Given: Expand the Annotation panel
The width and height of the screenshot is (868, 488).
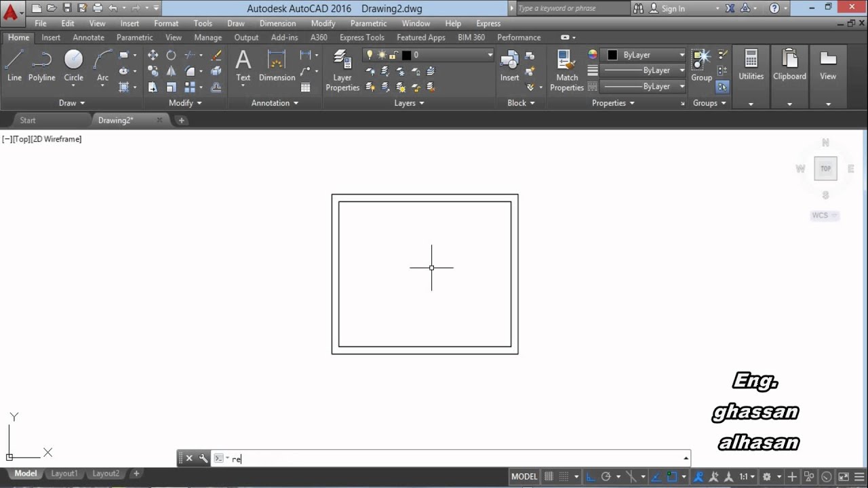Looking at the screenshot, I should (x=275, y=103).
